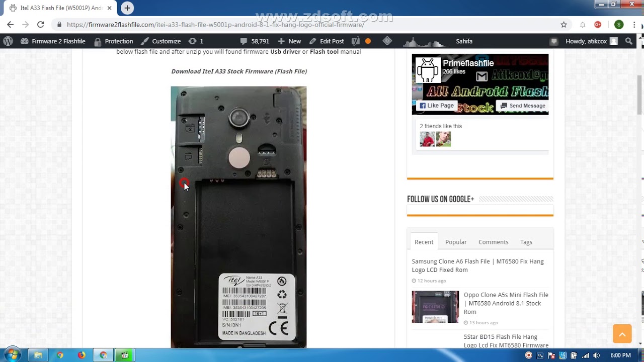The width and height of the screenshot is (644, 362).
Task: Click the browser Back arrow
Action: [x=11, y=25]
